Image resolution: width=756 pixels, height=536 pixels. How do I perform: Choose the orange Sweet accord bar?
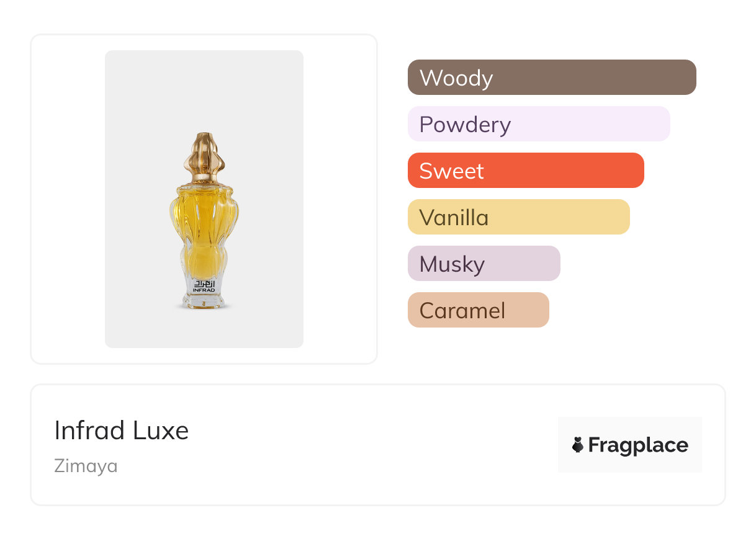(526, 171)
